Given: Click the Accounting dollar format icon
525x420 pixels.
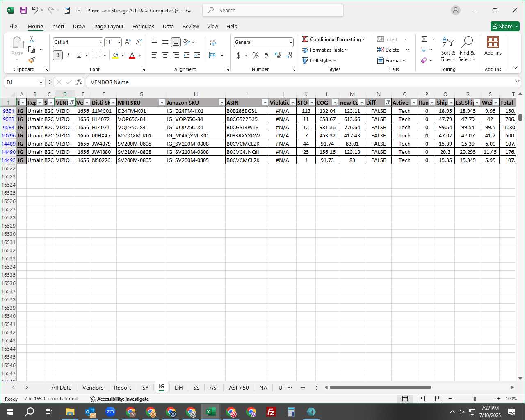Looking at the screenshot, I should click(238, 55).
